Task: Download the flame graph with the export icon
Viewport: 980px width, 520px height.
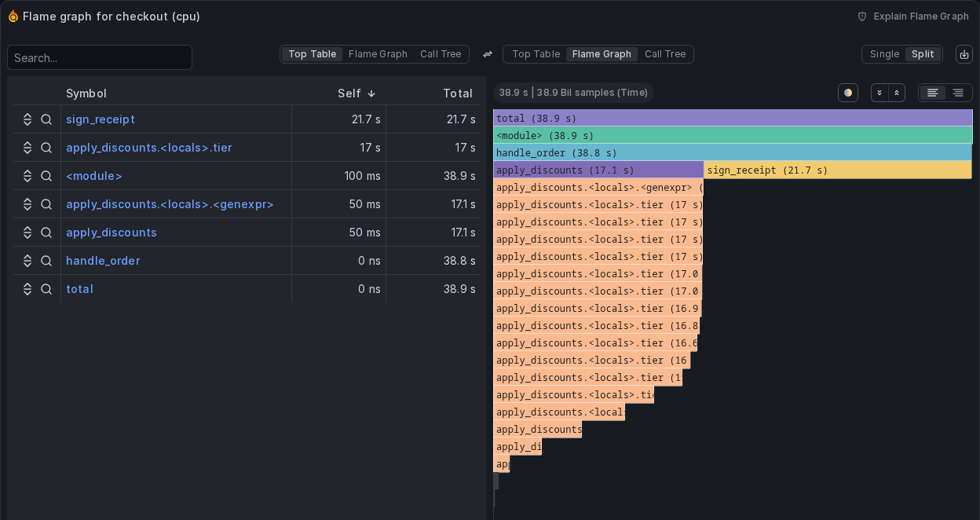Action: pyautogui.click(x=964, y=54)
